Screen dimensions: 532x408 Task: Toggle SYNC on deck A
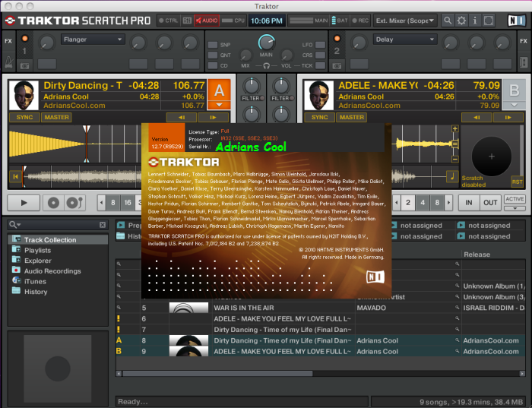tap(24, 117)
